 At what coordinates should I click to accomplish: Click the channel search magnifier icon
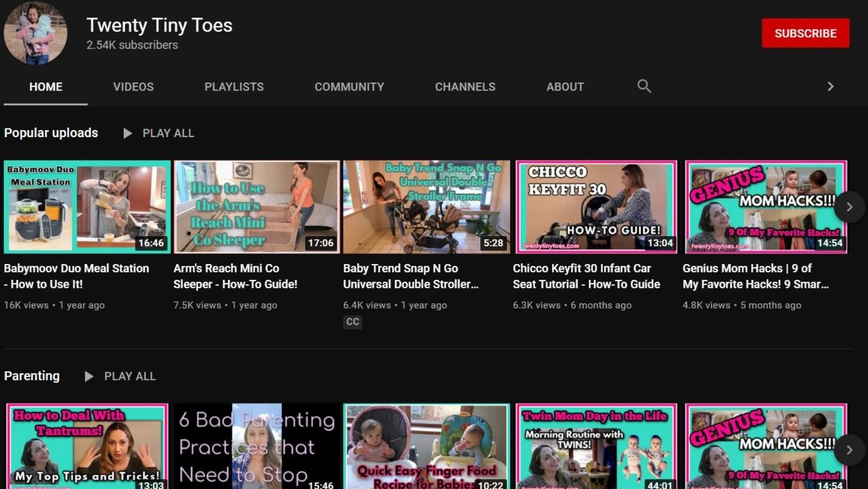tap(644, 86)
